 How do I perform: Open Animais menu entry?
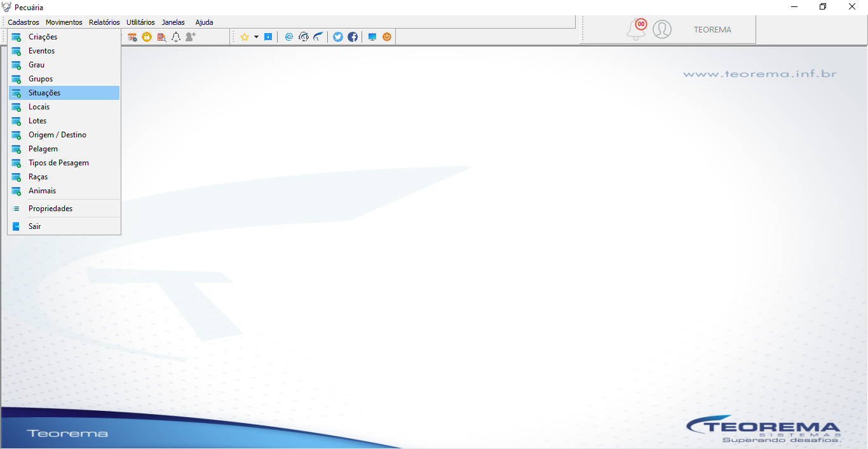pos(64,191)
